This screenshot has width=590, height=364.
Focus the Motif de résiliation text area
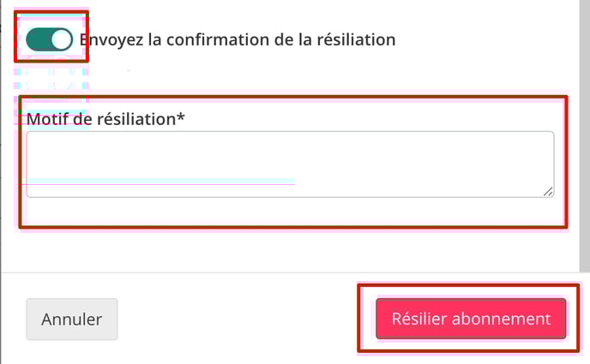(x=290, y=164)
